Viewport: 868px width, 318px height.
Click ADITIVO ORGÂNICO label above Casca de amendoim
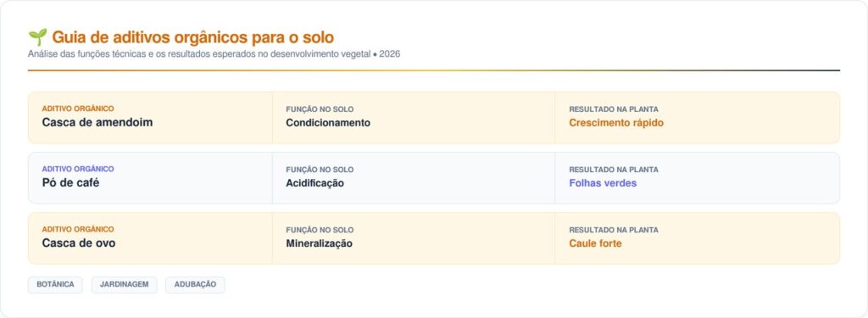(x=78, y=109)
